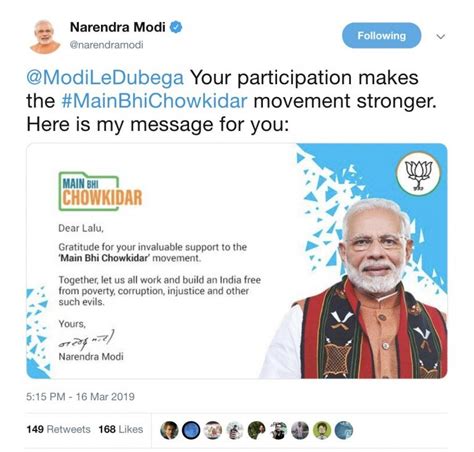Click the signature on the message card
The height and width of the screenshot is (452, 474).
87,339
